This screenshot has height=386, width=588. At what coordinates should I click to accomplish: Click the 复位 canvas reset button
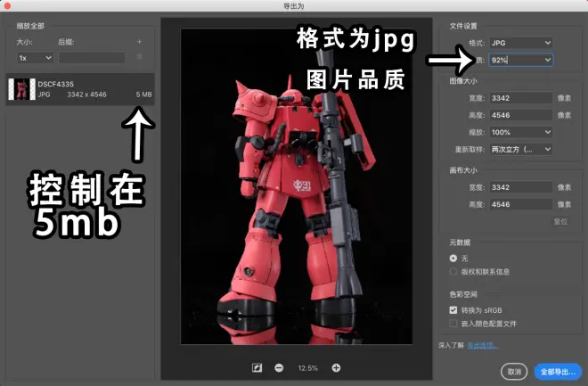point(560,221)
